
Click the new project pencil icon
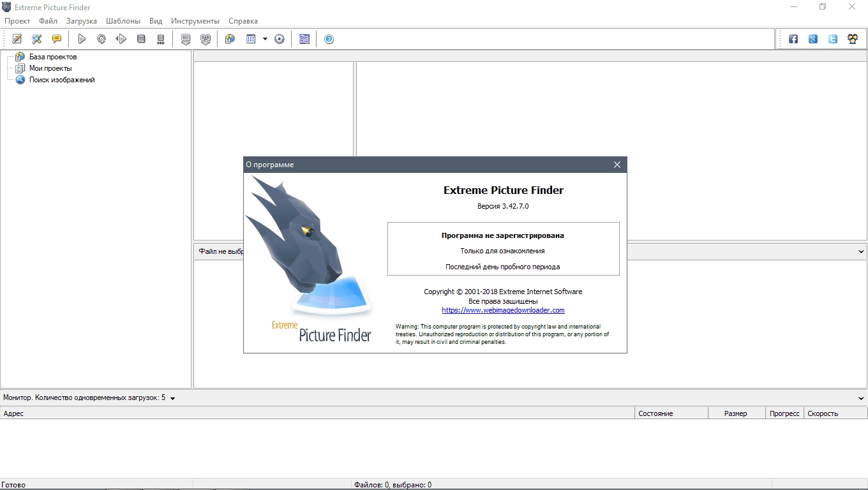[x=17, y=39]
